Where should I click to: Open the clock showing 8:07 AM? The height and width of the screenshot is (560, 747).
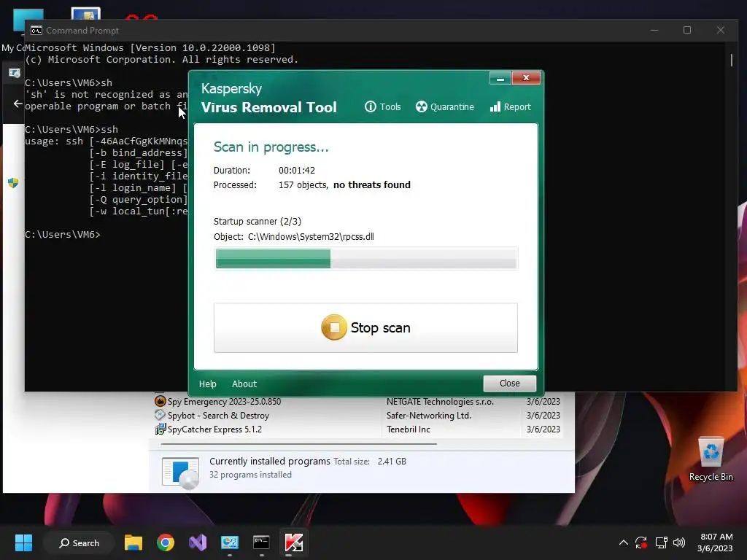tap(715, 542)
